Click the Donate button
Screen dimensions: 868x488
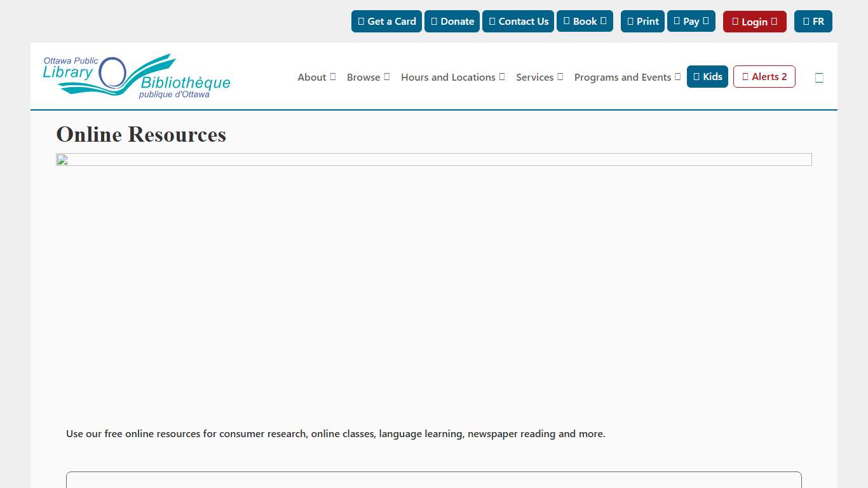pos(452,21)
